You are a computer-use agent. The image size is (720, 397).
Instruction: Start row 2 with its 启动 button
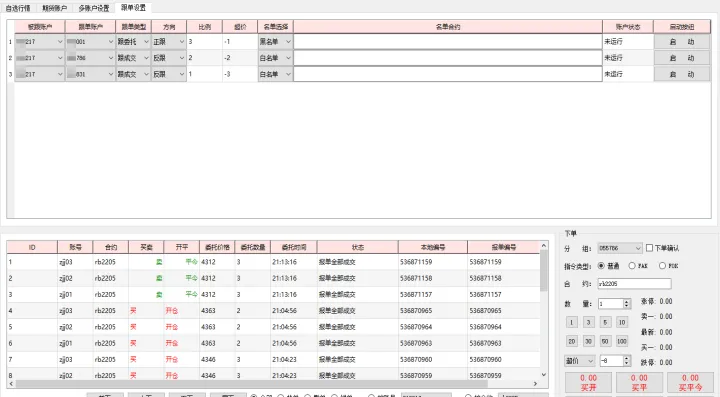pyautogui.click(x=682, y=58)
